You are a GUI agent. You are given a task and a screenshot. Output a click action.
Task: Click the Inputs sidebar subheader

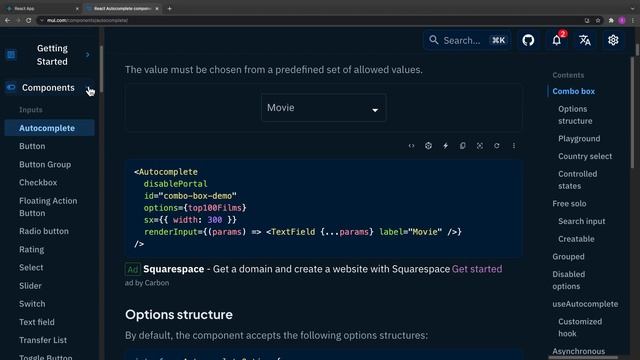(x=31, y=110)
